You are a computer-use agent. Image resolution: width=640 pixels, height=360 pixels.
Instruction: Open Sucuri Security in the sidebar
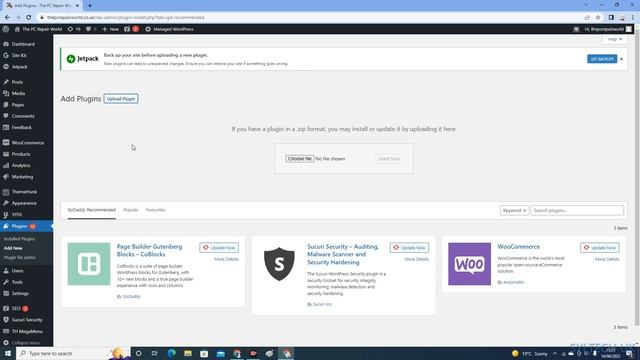pos(27,320)
